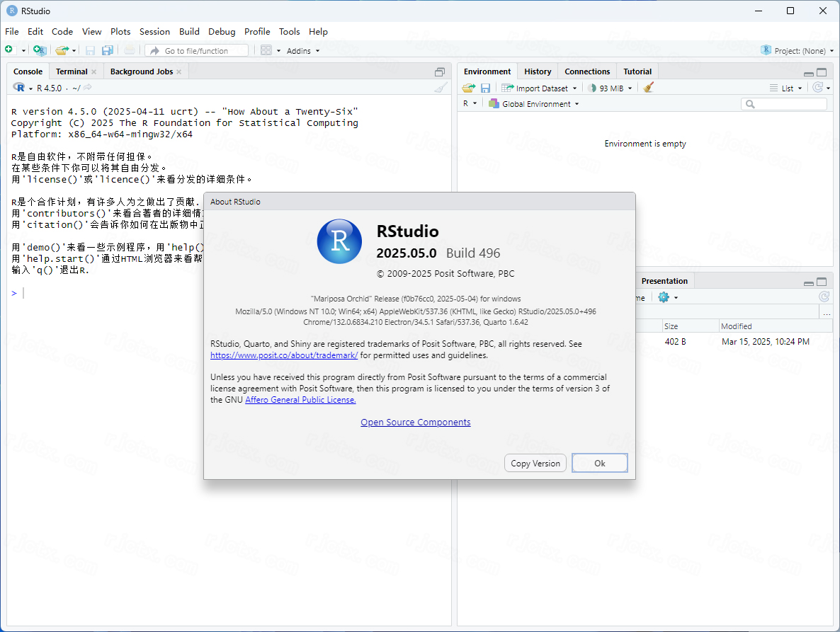Click the view working directory arrow icon
Screen dimensions: 840x632
tap(87, 87)
